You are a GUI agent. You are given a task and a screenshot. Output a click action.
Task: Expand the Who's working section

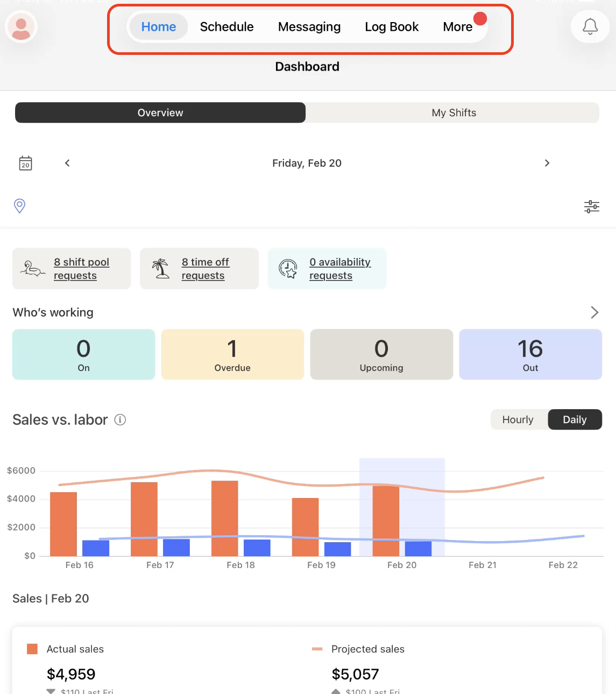pyautogui.click(x=594, y=312)
